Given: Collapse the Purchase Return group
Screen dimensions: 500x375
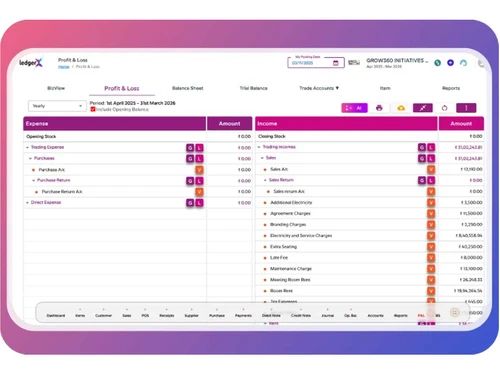Looking at the screenshot, I should click(33, 180).
